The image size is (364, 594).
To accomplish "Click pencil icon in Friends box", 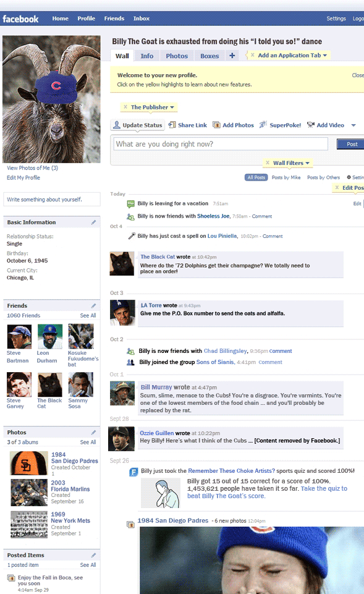I will pos(93,306).
